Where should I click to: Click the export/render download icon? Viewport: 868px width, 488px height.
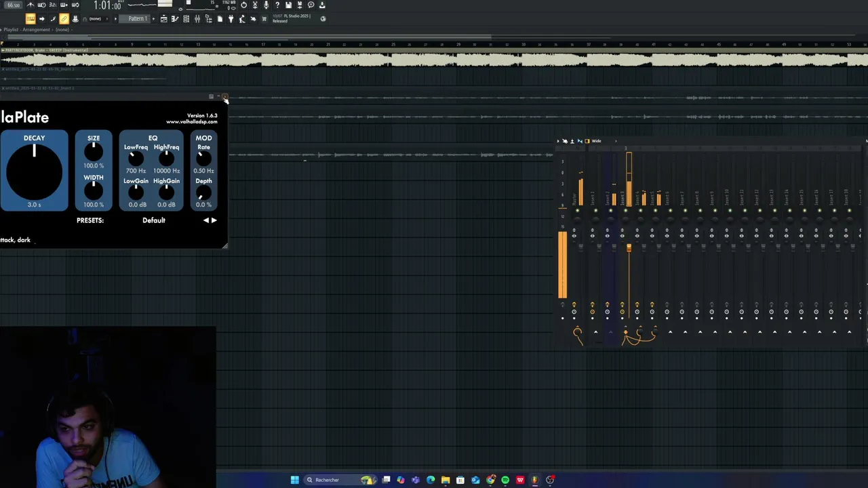point(322,5)
